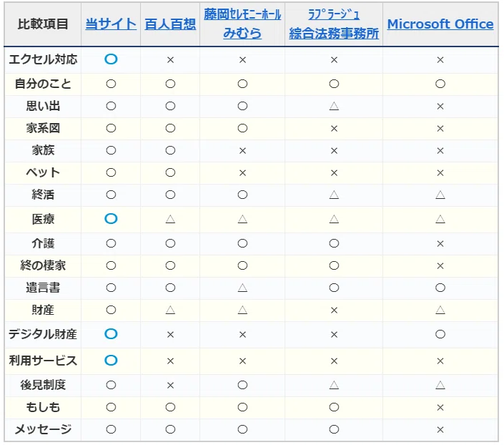Click Microsoft Office cross in 利用サービス row
504x445 pixels.
point(440,361)
